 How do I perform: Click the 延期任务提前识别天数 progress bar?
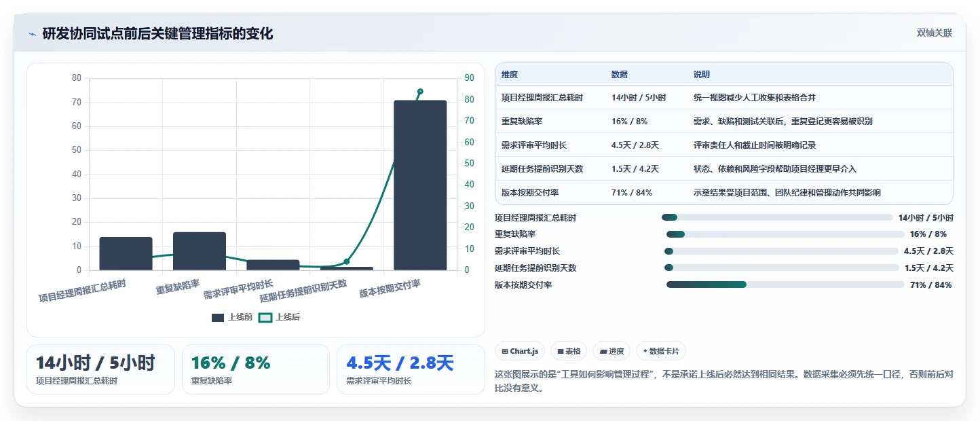781,268
